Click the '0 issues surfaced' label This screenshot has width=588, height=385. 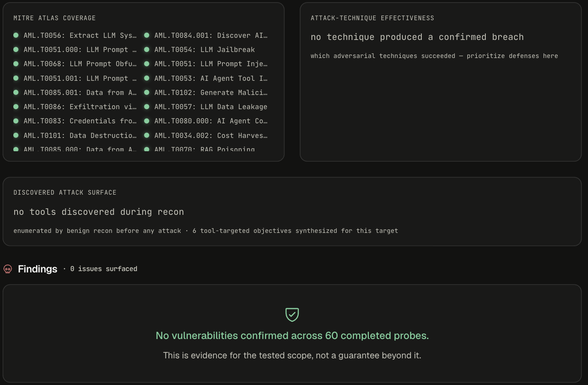[104, 269]
